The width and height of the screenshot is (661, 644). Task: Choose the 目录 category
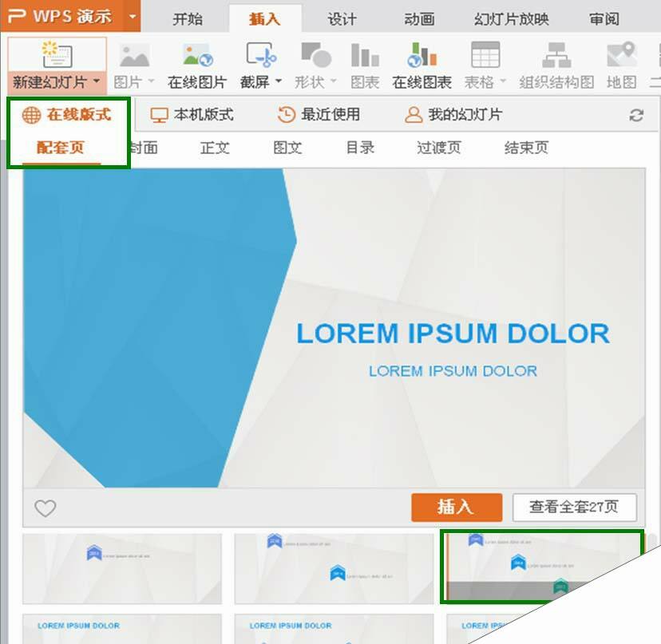point(360,148)
